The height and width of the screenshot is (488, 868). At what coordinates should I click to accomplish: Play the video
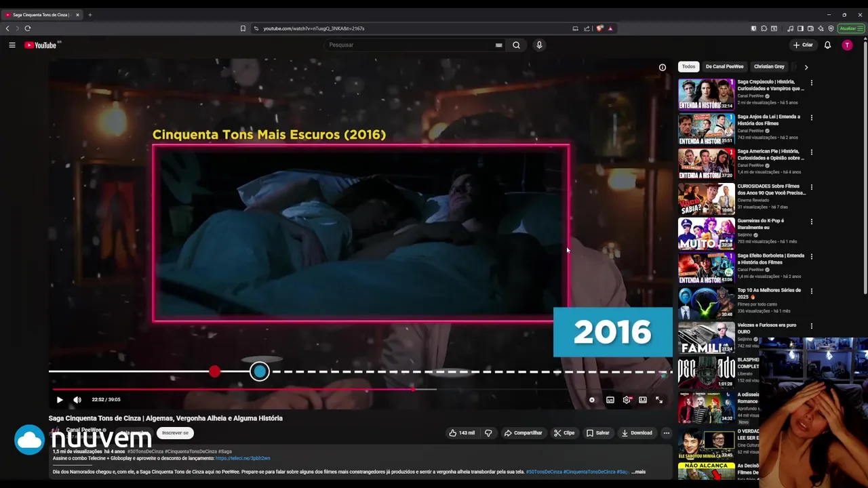60,400
